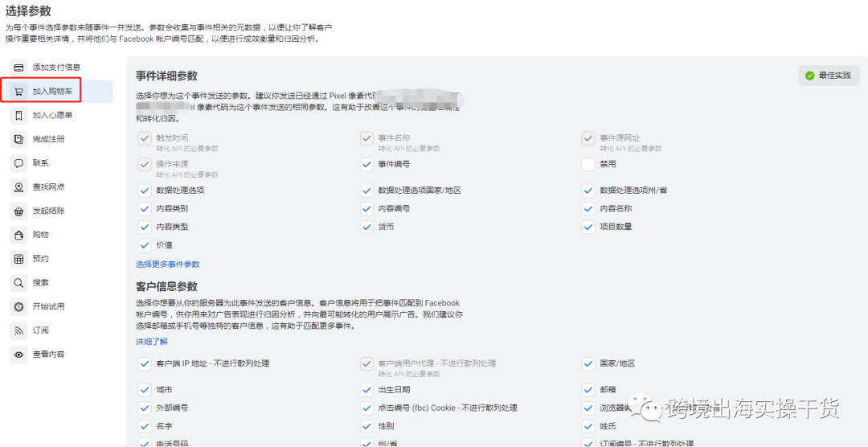Click the disabled 操作来源 checkbox
868x447 pixels.
145,164
